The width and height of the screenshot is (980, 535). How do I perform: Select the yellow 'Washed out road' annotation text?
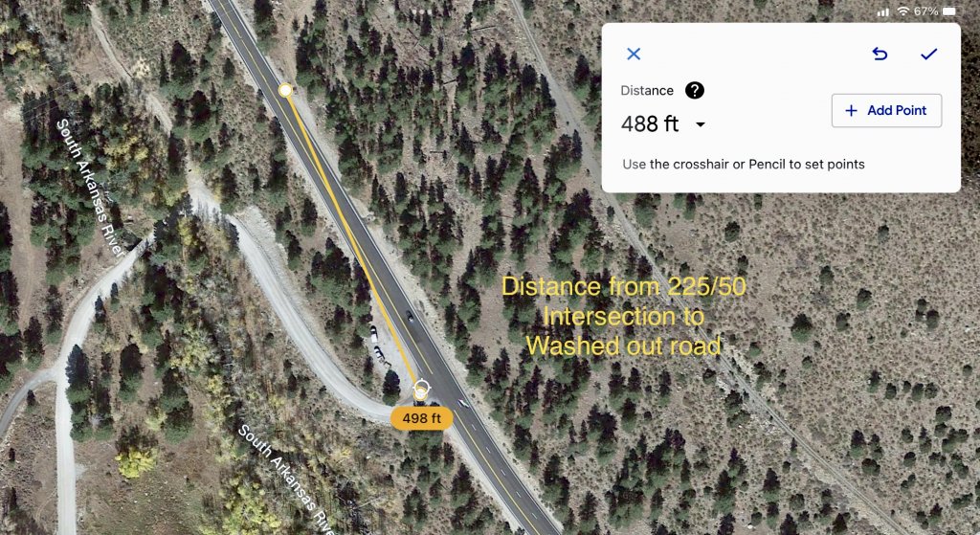point(624,346)
